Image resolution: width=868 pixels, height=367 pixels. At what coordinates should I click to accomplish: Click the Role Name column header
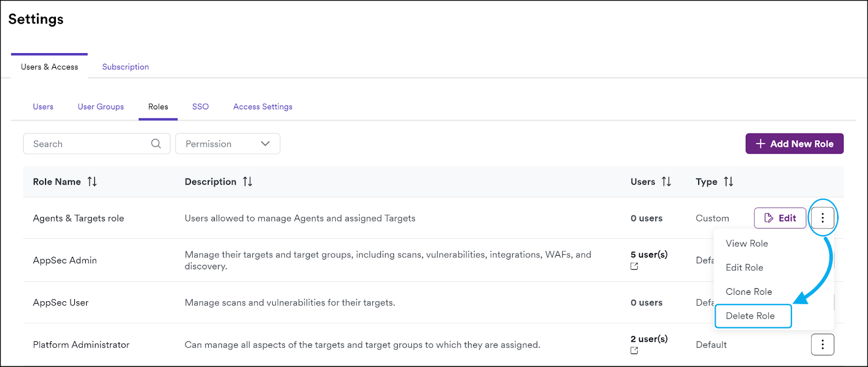(57, 181)
